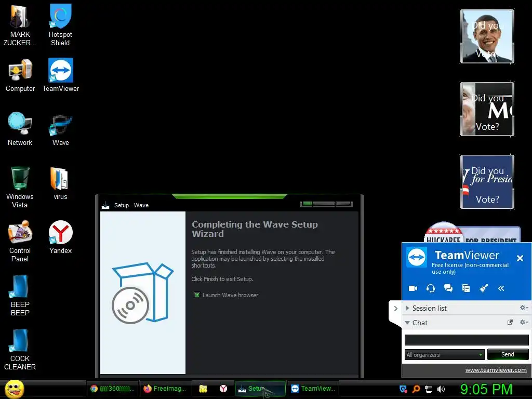Open the www.teamviewer.com link
Viewport: 532px width, 399px height.
point(496,370)
